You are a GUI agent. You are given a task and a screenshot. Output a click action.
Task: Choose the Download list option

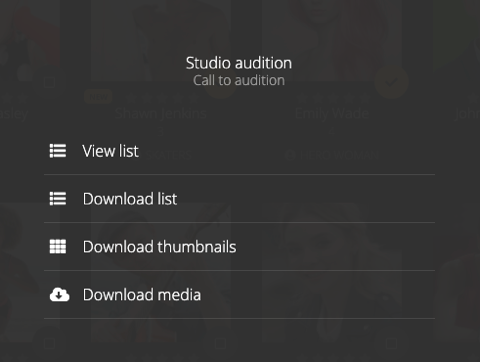click(x=239, y=199)
